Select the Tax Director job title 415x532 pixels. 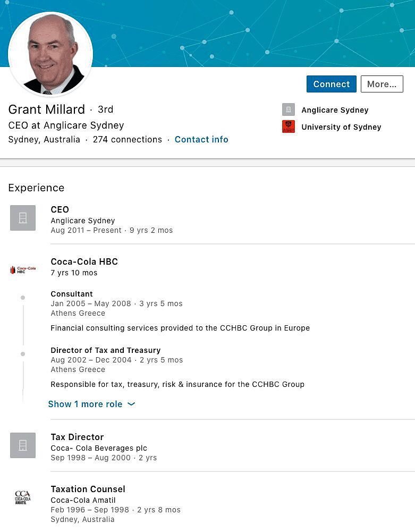[x=77, y=437]
